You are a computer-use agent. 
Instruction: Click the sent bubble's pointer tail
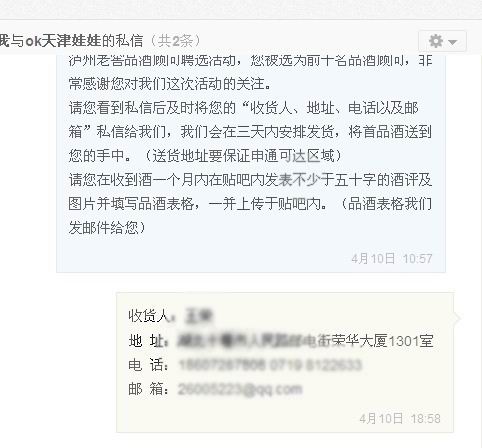[457, 318]
